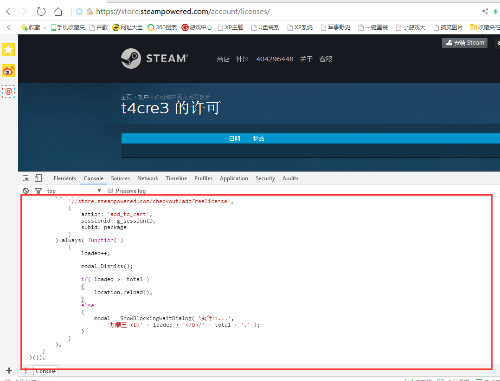This screenshot has height=381, width=500.
Task: Click the green lightning speed-mode icon
Action: pyautogui.click(x=496, y=12)
